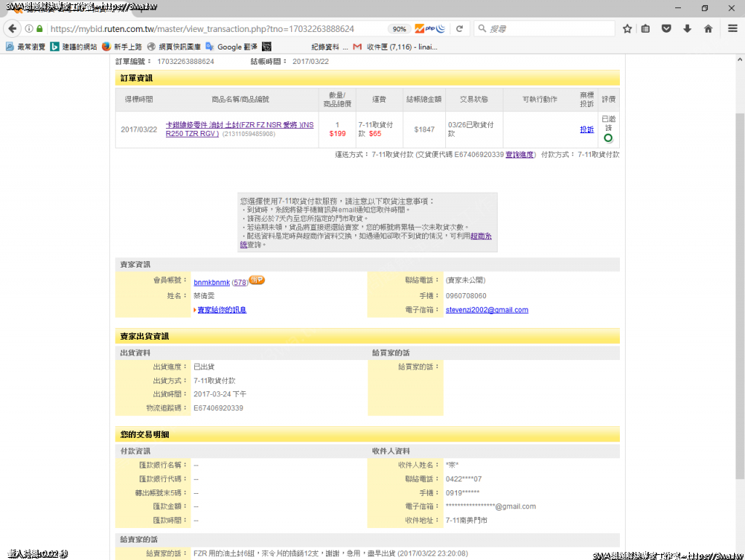The width and height of the screenshot is (745, 560).
Task: Show bookmarks list icon in toolbar
Action: tap(646, 29)
